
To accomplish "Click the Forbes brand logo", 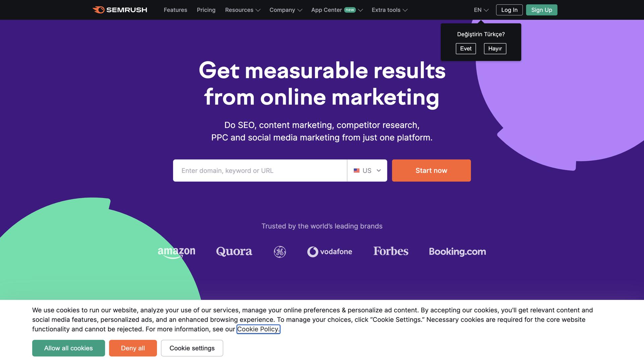I will pos(391,251).
